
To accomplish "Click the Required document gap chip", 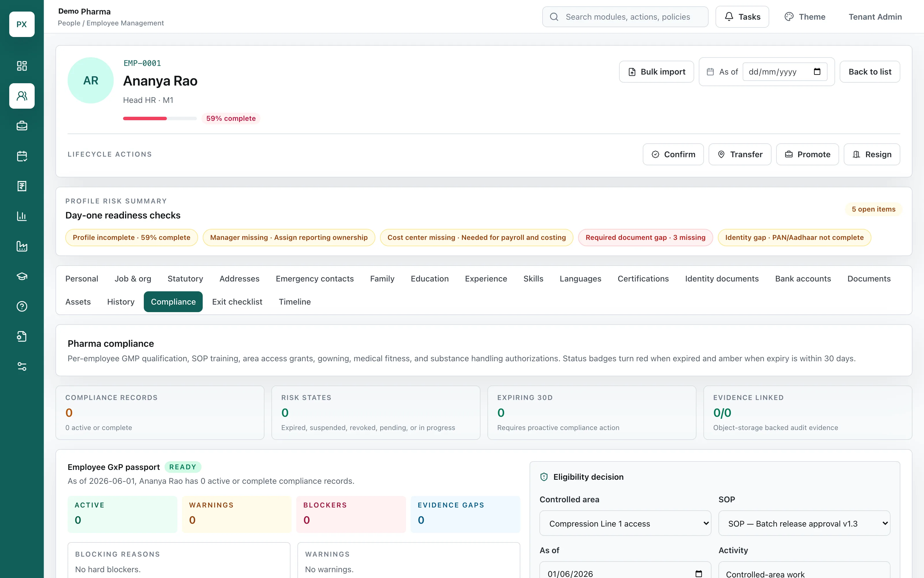I will 645,237.
